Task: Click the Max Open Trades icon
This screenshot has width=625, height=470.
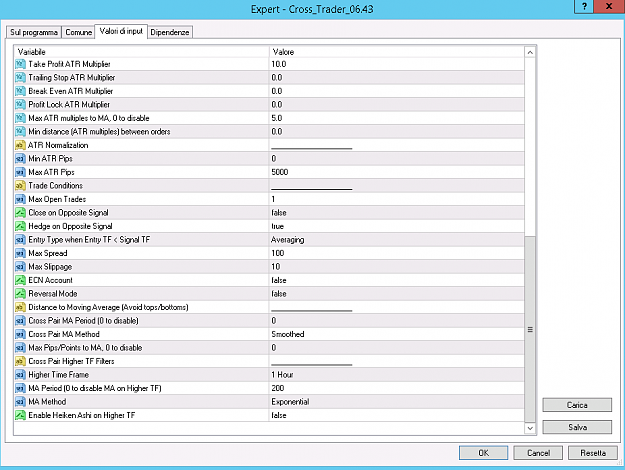Action: pyautogui.click(x=20, y=199)
